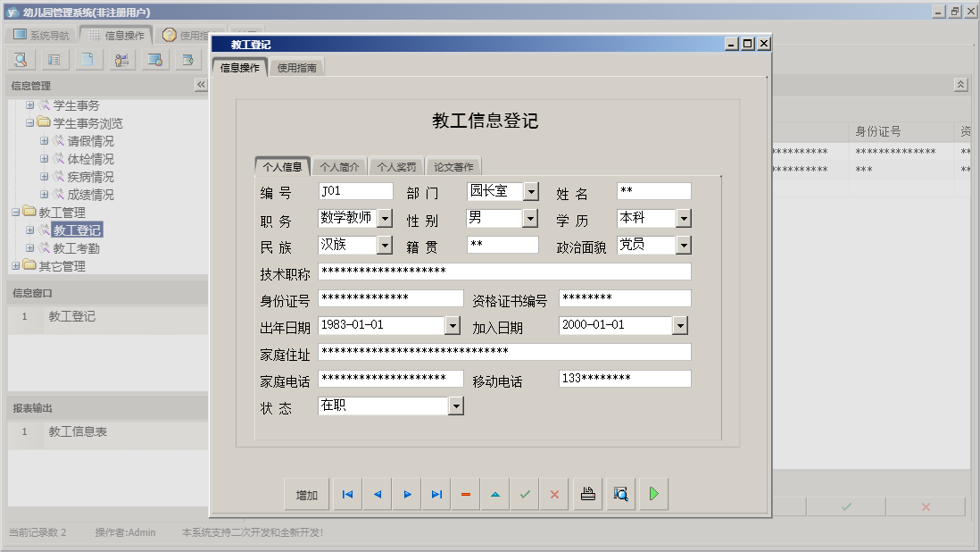Viewport: 980px width, 552px height.
Task: Open the 出年日期 date picker
Action: [x=451, y=325]
